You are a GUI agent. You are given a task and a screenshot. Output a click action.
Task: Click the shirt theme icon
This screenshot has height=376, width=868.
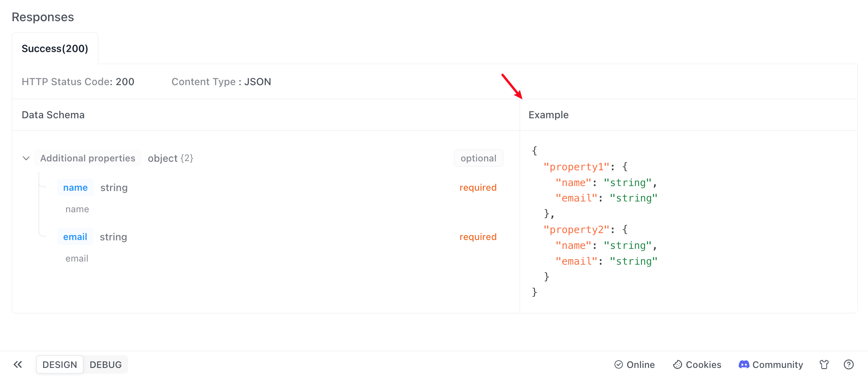click(824, 364)
